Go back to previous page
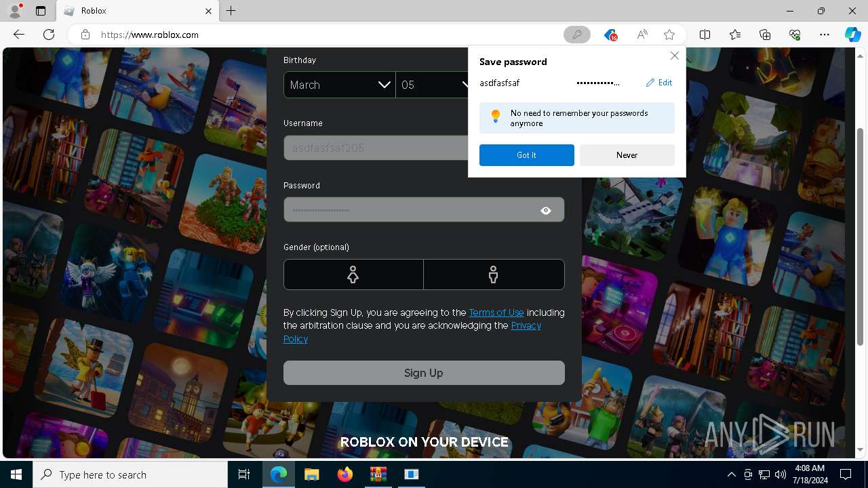The height and width of the screenshot is (488, 868). [x=19, y=35]
